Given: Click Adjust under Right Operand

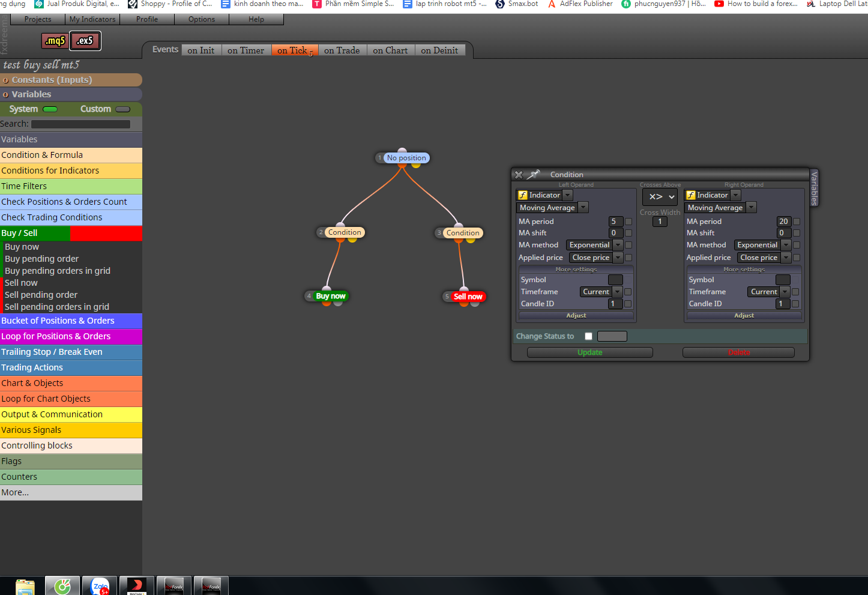Looking at the screenshot, I should [744, 315].
